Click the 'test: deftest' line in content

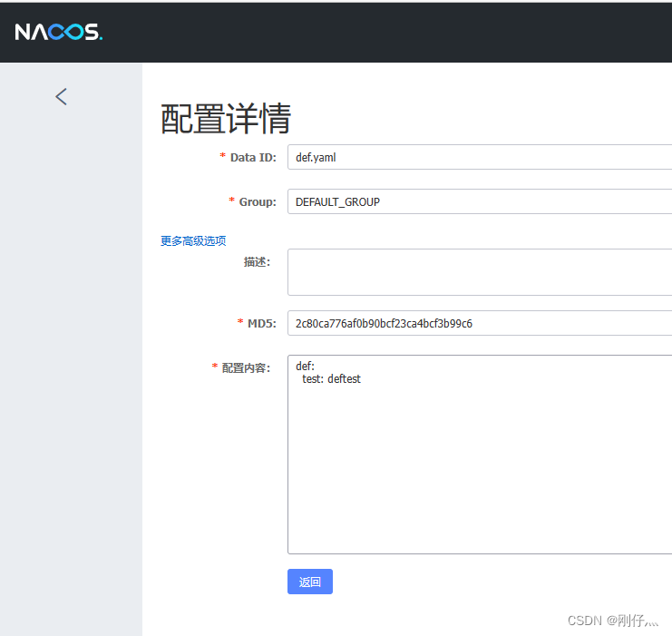331,379
